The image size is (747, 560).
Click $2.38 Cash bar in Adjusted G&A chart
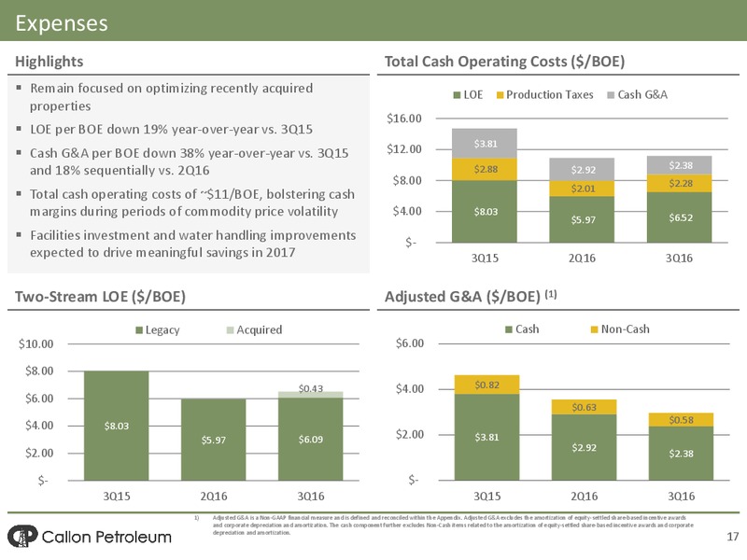[x=681, y=454]
